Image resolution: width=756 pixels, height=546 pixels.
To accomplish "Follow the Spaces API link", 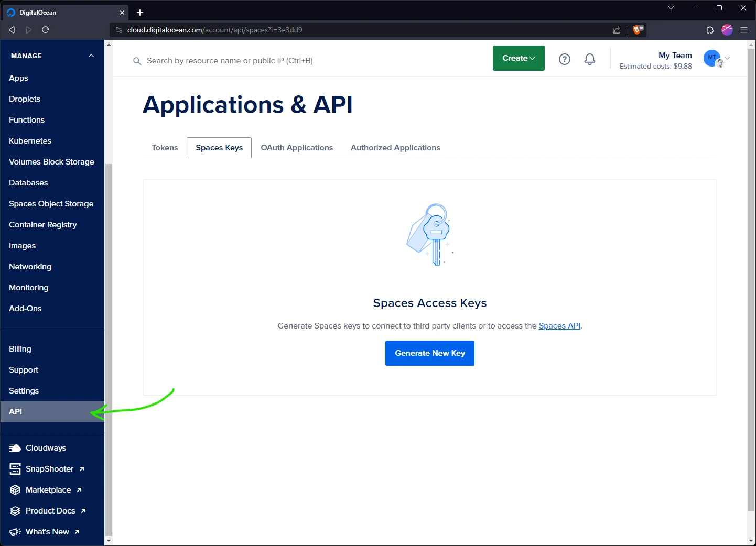I will click(559, 325).
